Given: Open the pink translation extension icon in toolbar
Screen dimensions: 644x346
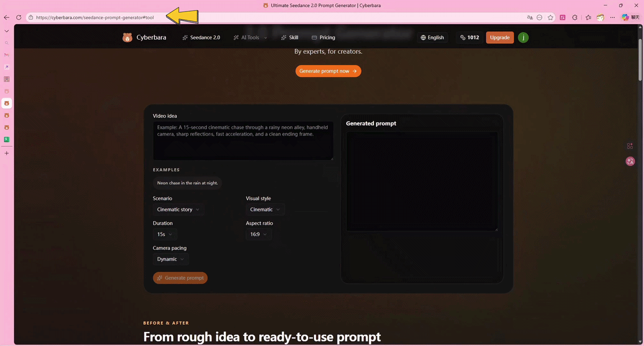Looking at the screenshot, I should pos(562,17).
